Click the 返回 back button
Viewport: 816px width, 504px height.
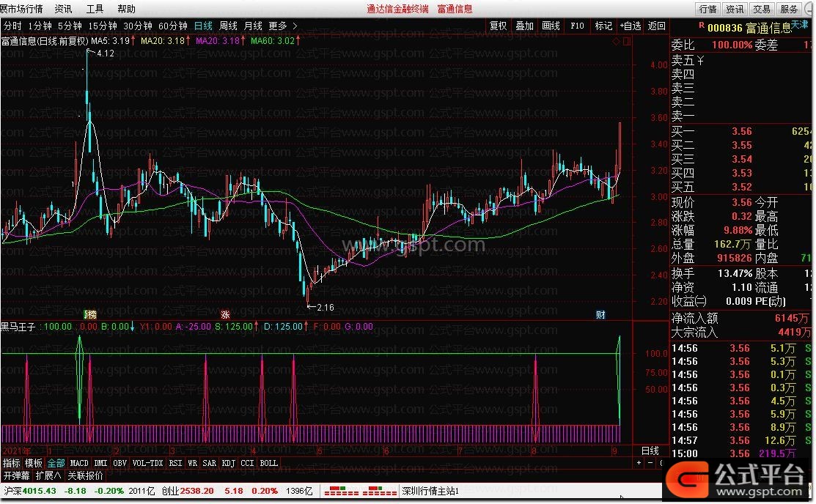pos(657,26)
